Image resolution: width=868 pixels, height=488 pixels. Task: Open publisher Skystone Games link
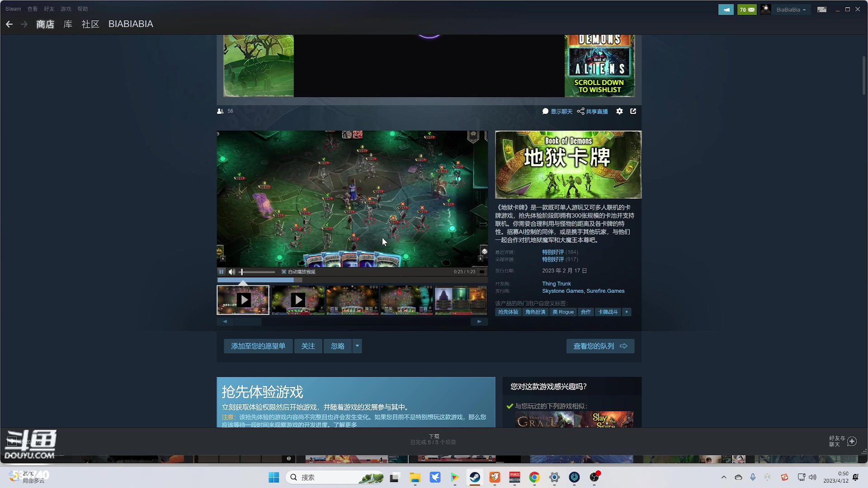pos(563,291)
